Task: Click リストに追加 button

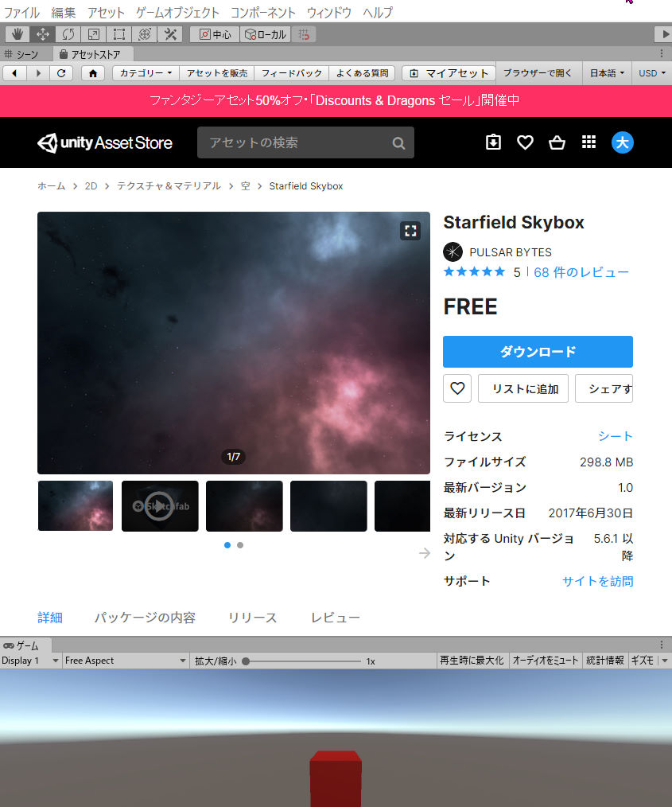Action: pos(523,388)
